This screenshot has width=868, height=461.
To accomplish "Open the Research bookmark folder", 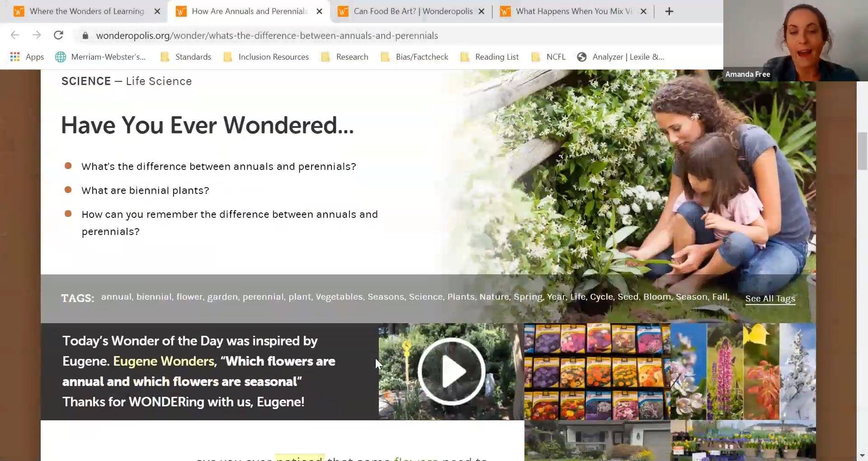I will (344, 57).
